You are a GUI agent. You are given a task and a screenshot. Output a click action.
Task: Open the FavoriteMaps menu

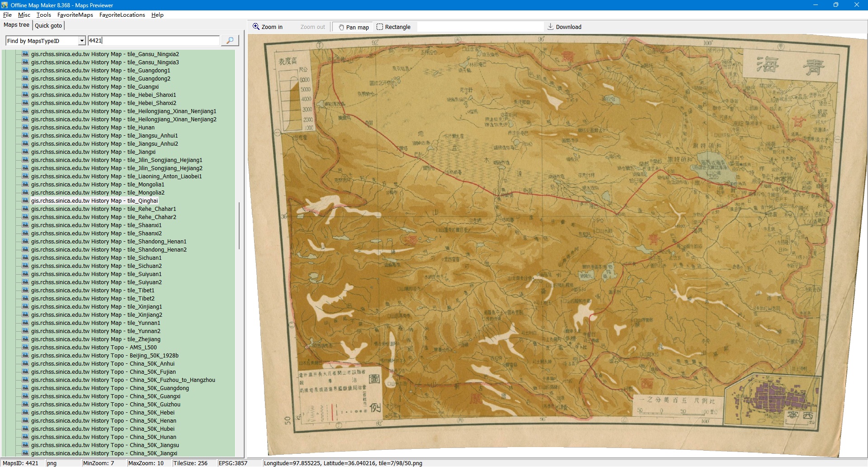pos(75,15)
